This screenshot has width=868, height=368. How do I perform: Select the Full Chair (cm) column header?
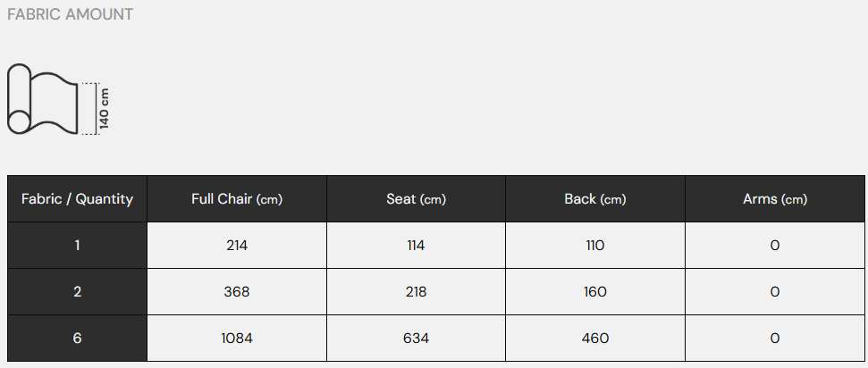pos(237,199)
